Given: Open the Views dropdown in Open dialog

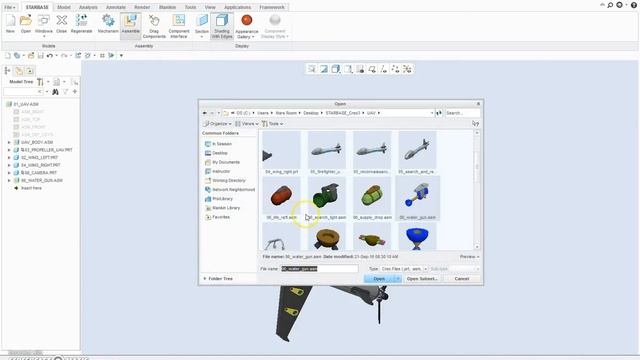Looking at the screenshot, I should (247, 124).
